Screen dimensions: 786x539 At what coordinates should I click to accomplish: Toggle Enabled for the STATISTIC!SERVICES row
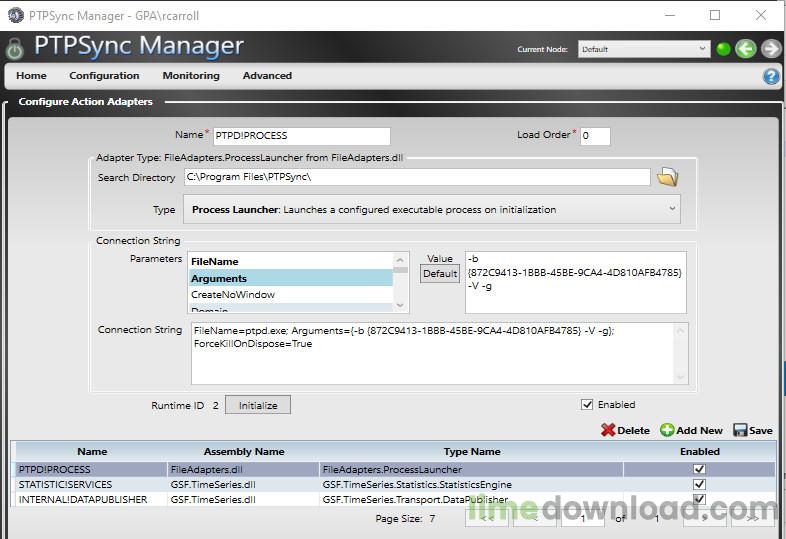(x=699, y=484)
